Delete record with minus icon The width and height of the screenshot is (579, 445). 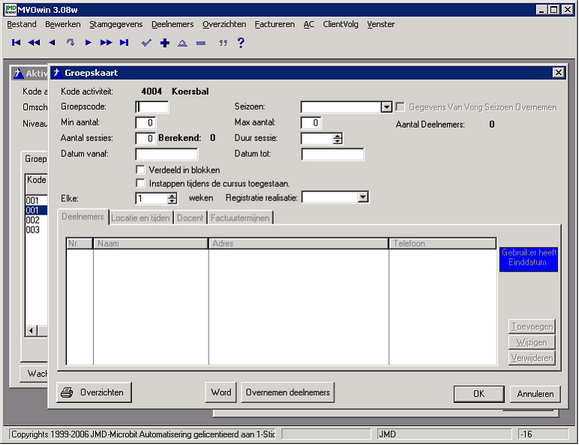click(x=201, y=43)
